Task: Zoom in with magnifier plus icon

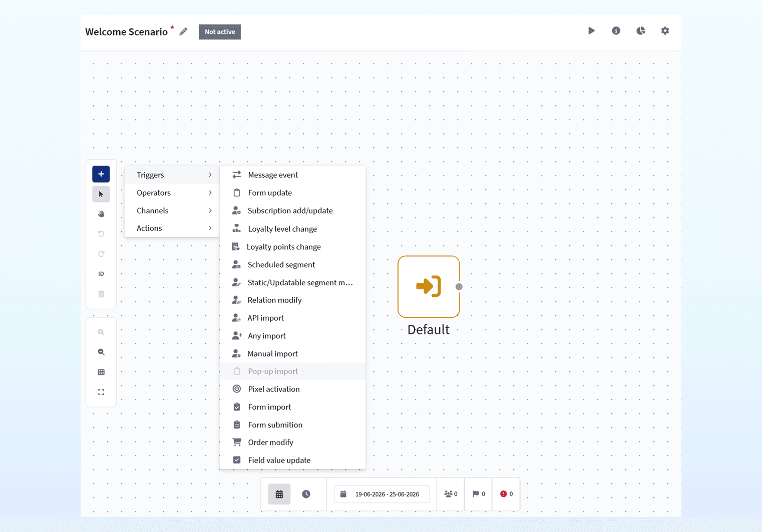Action: click(x=101, y=332)
